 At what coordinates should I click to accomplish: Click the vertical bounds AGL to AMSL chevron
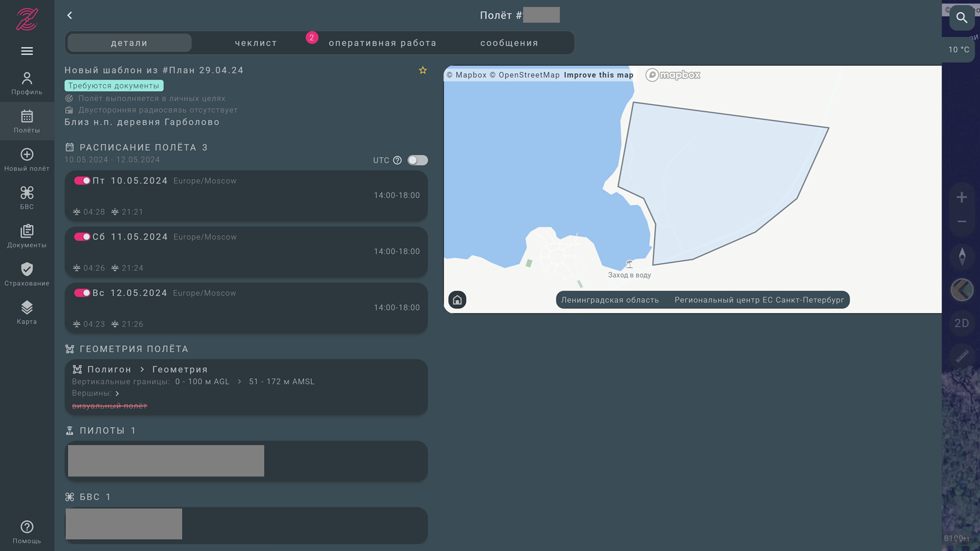[x=239, y=382]
